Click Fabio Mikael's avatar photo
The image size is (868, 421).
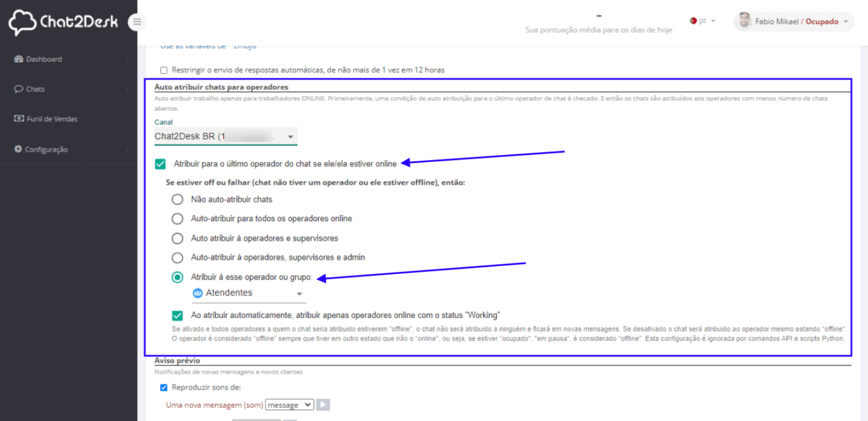click(745, 21)
